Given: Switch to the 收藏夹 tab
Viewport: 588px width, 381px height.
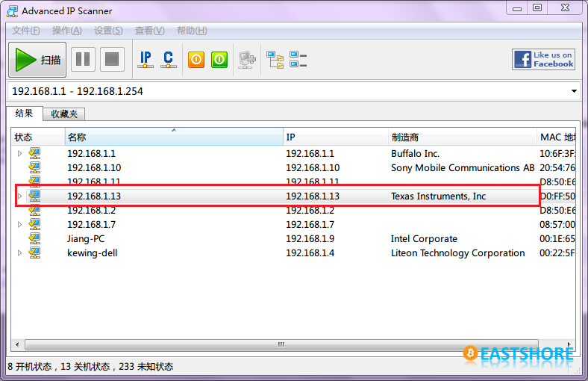Looking at the screenshot, I should tap(64, 114).
